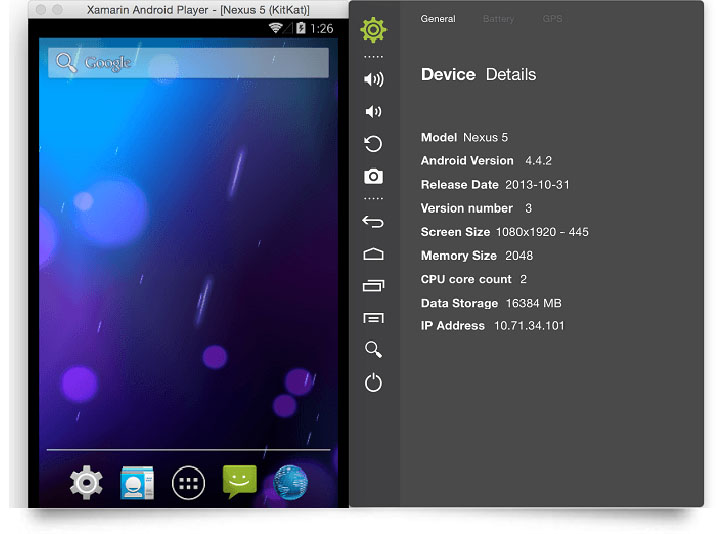Click the Data Storage 16384 MB value
Image resolution: width=725 pixels, height=534 pixels.
534,303
